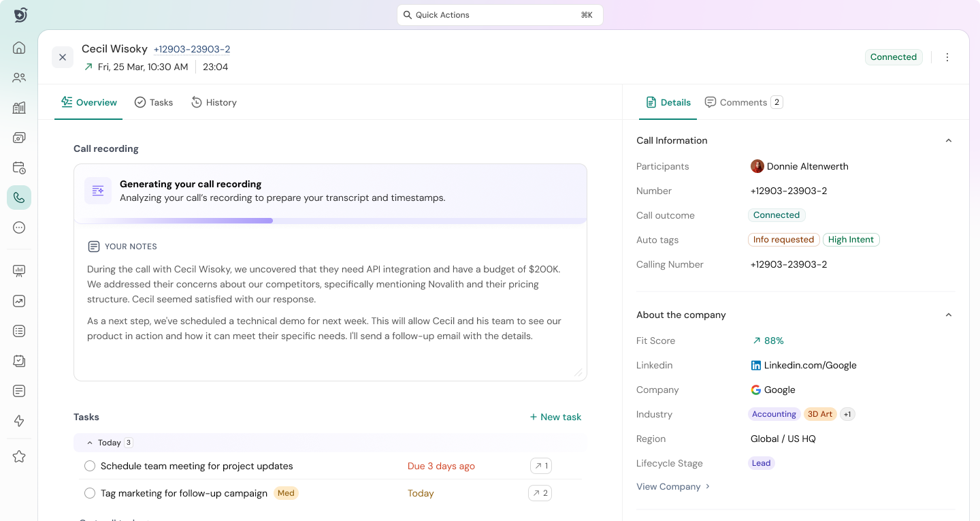Collapse the About the company section
Viewport: 980px width, 521px height.
click(949, 315)
